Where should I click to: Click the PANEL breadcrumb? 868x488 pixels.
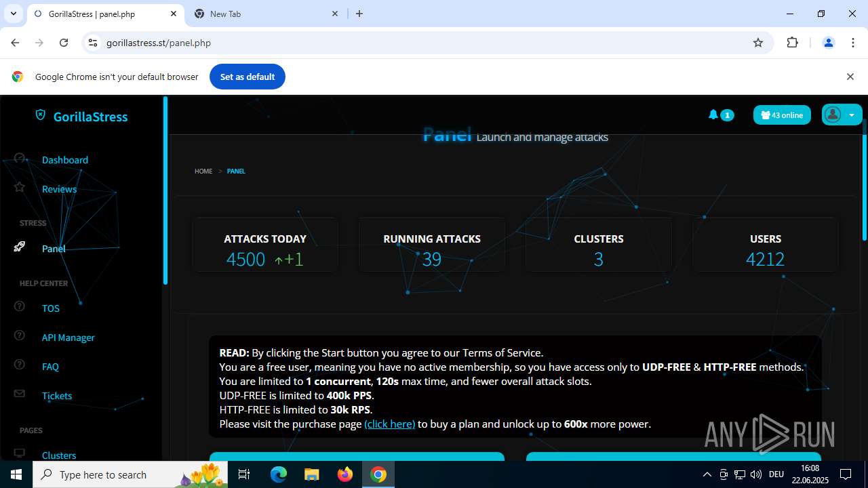(236, 171)
